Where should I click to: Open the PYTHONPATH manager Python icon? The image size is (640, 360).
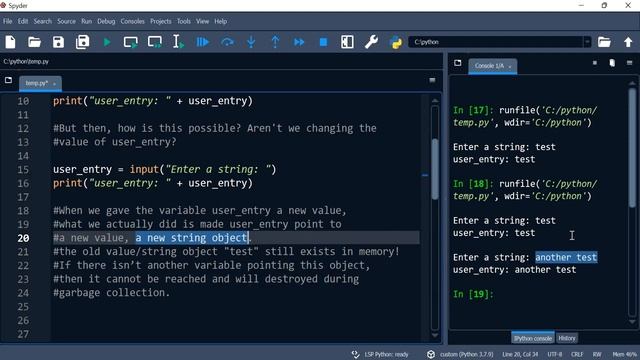tap(396, 42)
